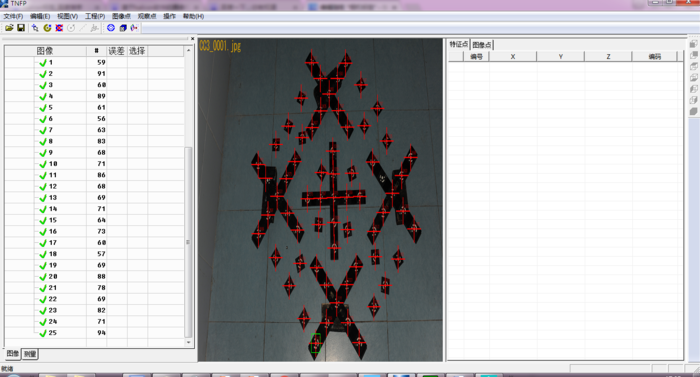Click the 编号 column header
The image size is (700, 377).
(476, 57)
